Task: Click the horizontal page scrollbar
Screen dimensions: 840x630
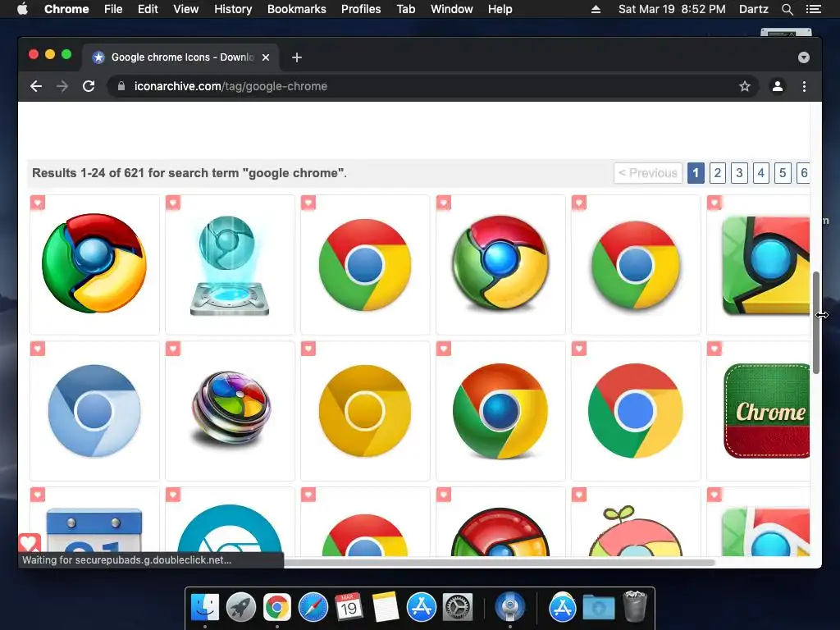Action: (498, 563)
